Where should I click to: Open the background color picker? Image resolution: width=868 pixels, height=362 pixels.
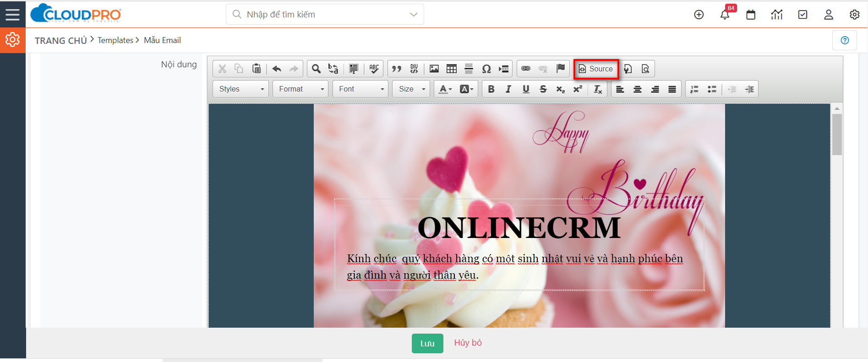[467, 89]
